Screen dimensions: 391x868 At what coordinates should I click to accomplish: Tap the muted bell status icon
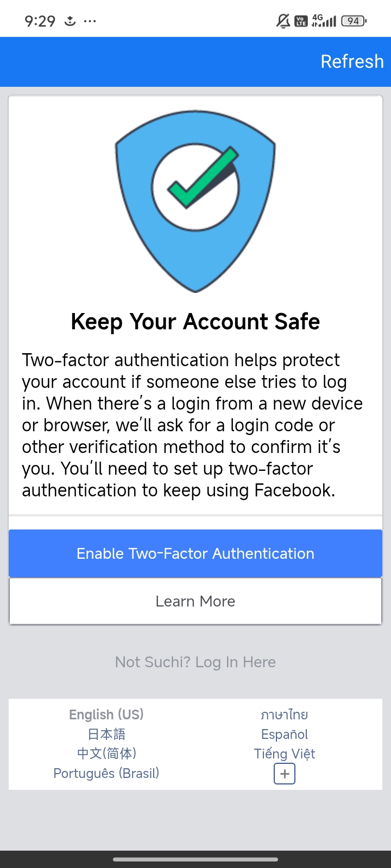283,21
